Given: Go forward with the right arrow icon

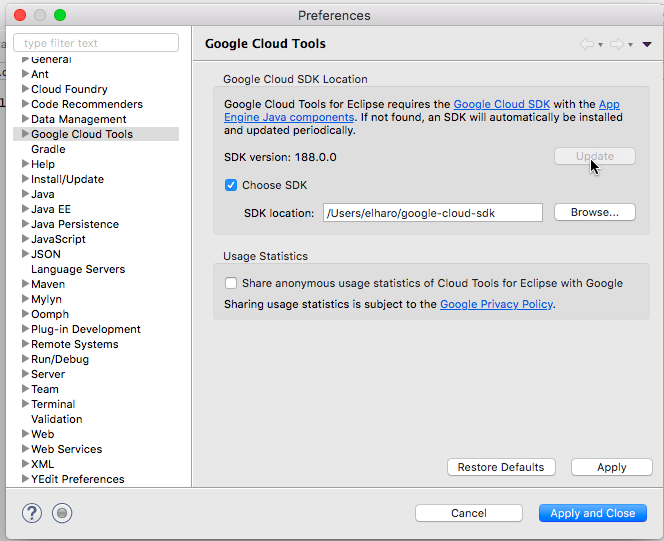Looking at the screenshot, I should point(617,44).
